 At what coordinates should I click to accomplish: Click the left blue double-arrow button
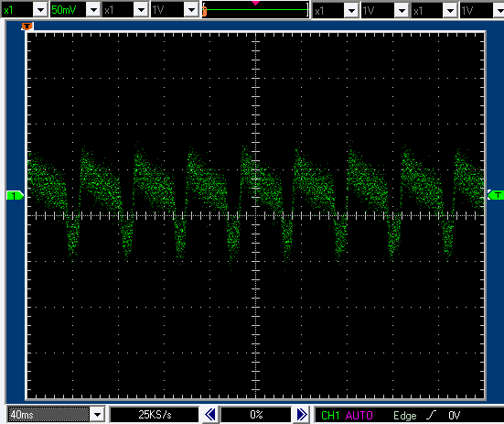210,414
